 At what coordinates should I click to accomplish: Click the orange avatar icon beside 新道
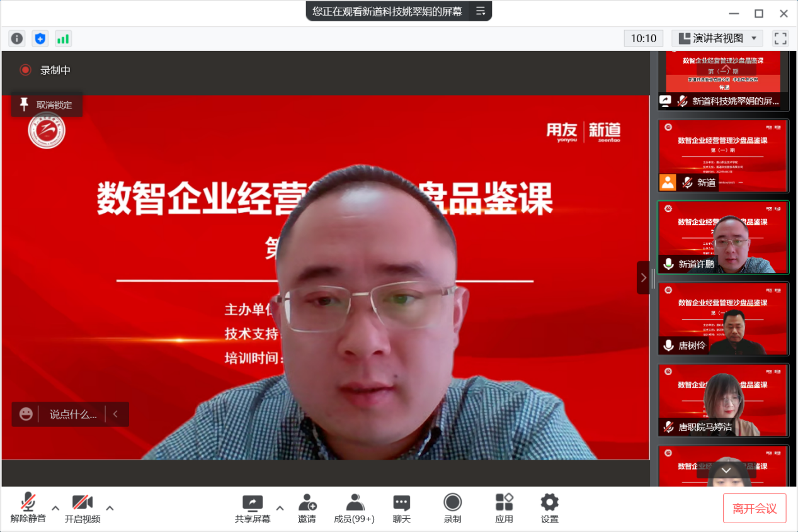(668, 182)
